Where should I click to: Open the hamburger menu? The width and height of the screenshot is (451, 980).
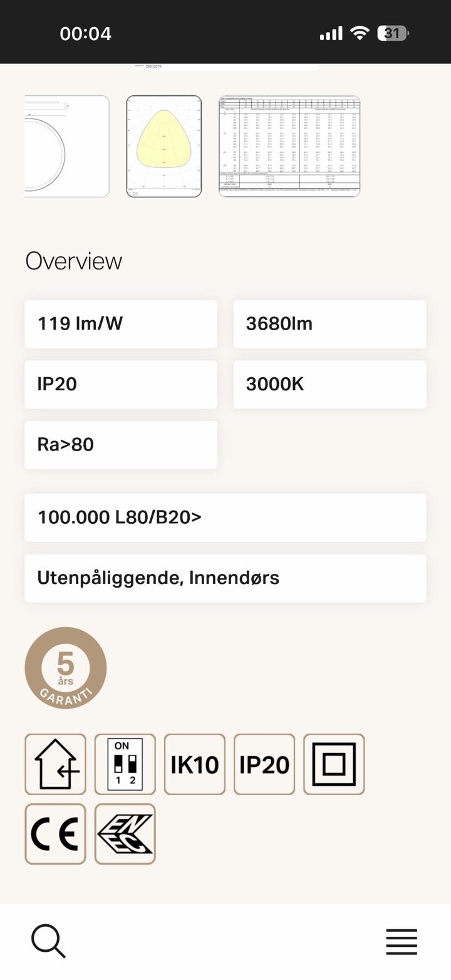coord(402,942)
